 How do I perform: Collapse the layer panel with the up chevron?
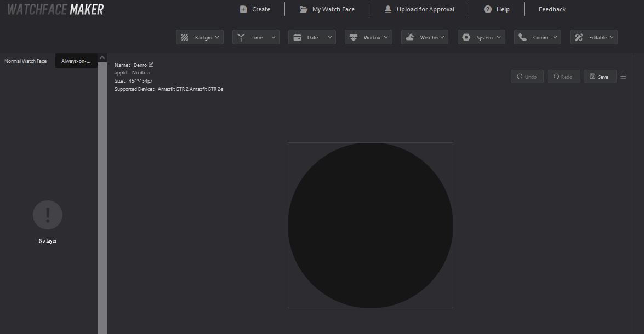(102, 57)
